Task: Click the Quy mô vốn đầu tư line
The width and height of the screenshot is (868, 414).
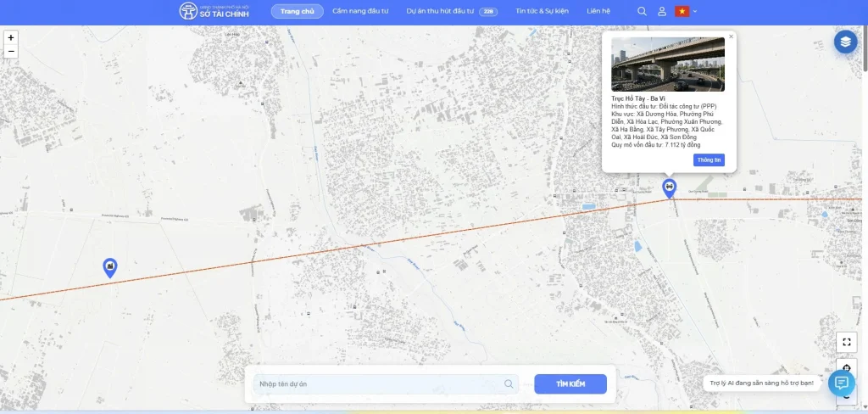Action: coord(656,145)
